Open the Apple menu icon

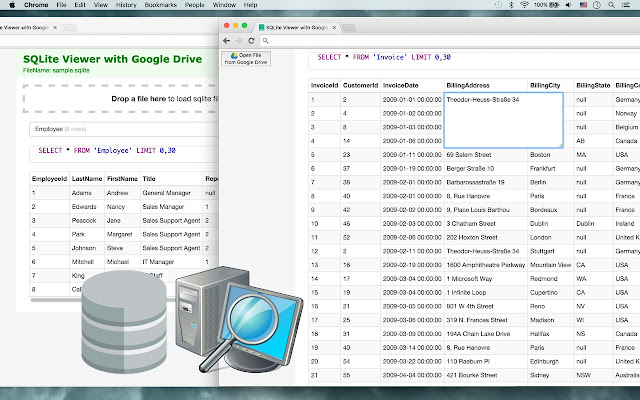[x=10, y=5]
